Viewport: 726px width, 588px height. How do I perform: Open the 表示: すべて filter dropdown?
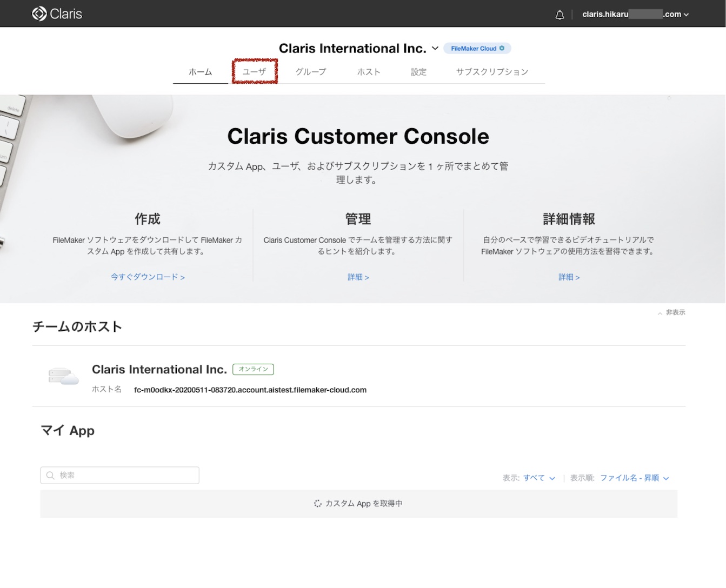[538, 478]
